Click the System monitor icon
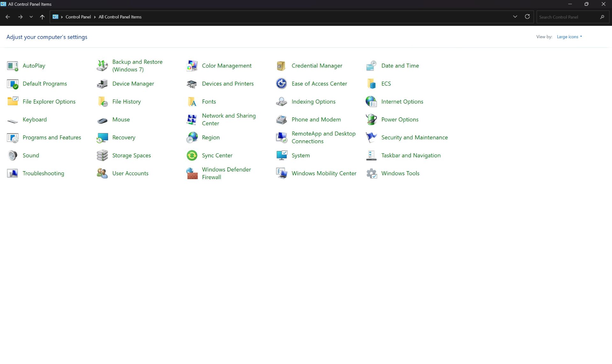This screenshot has height=364, width=612. coord(281,156)
